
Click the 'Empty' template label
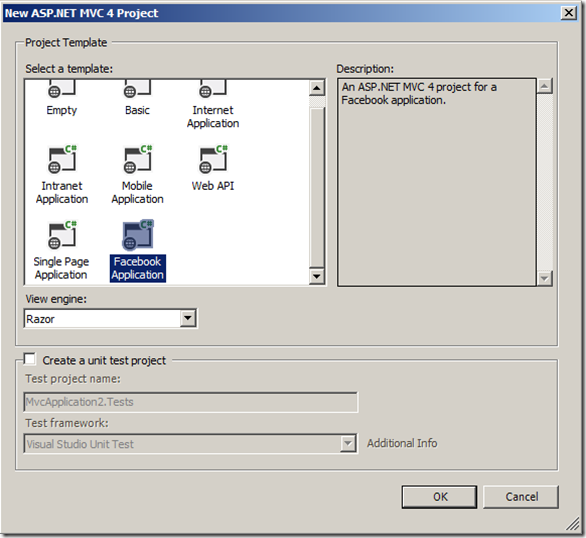click(62, 111)
